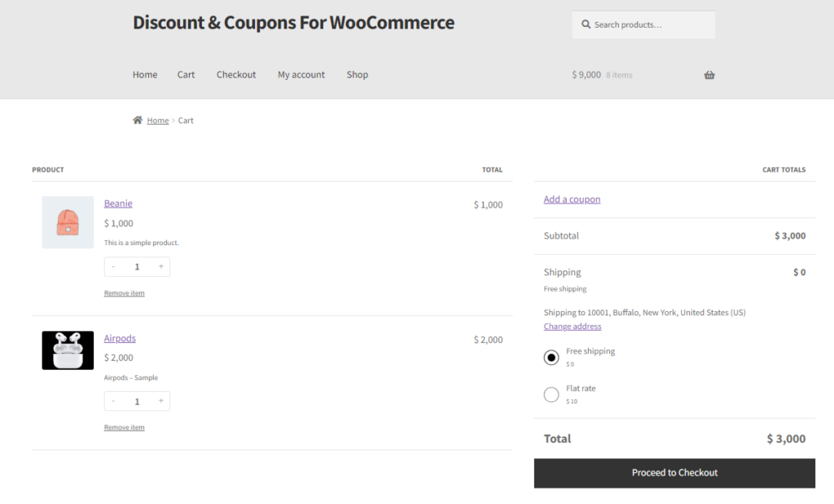The image size is (834, 504).
Task: Increase Airpods quantity with plus button
Action: [x=160, y=401]
